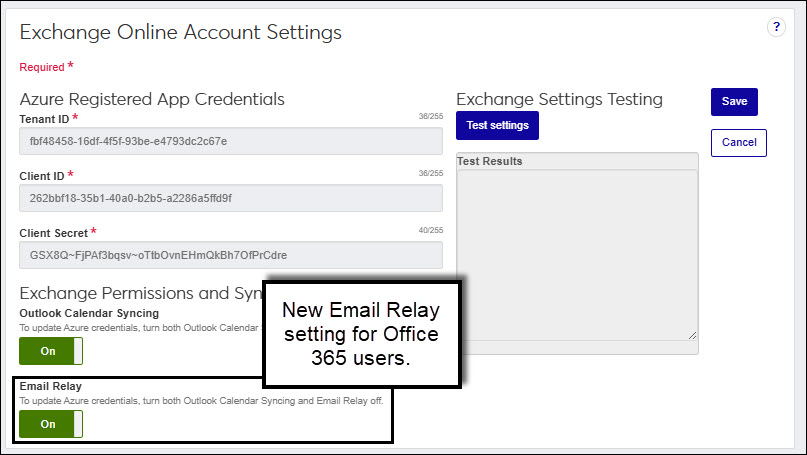Click the Cancel button
Viewport: 807px width, 455px height.
point(739,143)
